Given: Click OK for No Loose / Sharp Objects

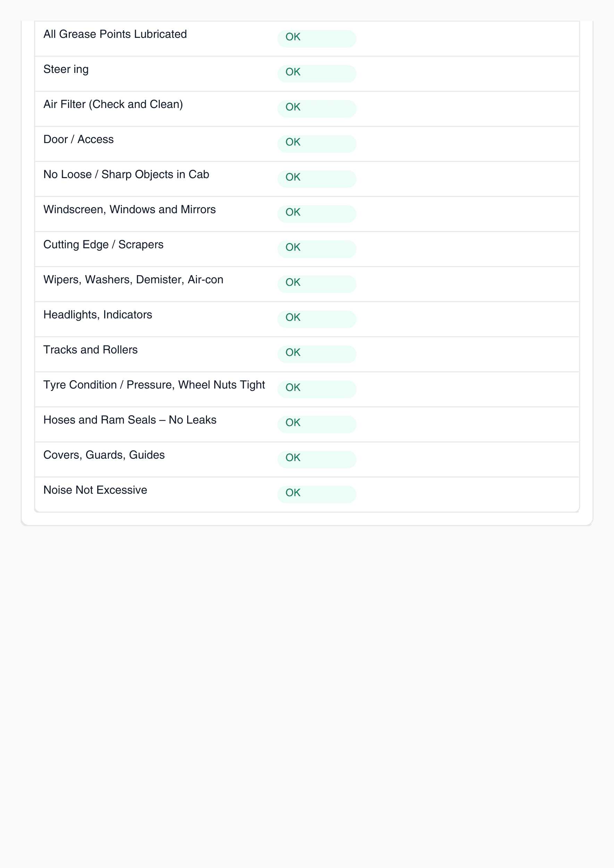Looking at the screenshot, I should (x=316, y=178).
